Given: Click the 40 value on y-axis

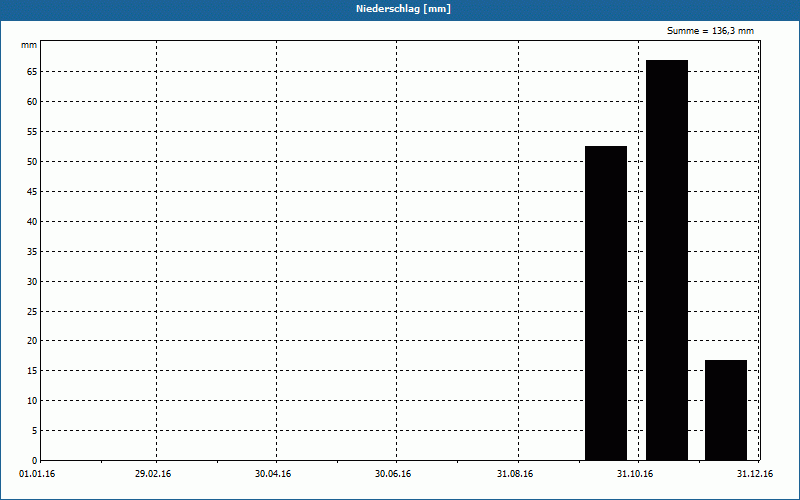Looking at the screenshot, I should tap(32, 222).
